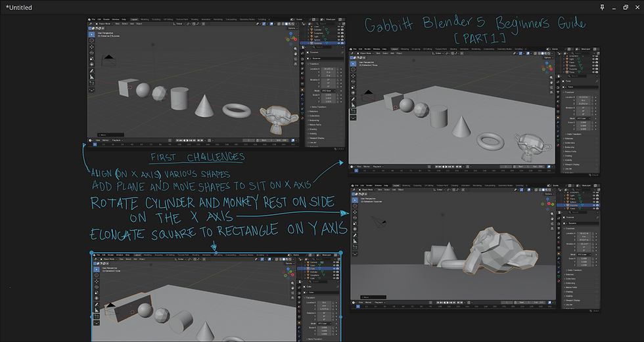Viewport: 644px width, 342px height.
Task: Click the play button in top-left timeline
Action: (x=187, y=140)
